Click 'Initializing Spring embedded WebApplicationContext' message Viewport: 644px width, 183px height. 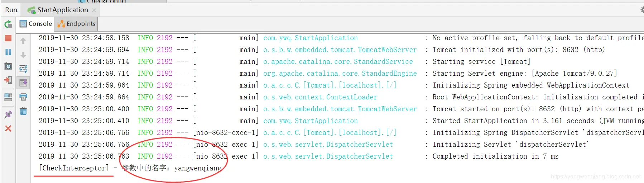point(531,85)
